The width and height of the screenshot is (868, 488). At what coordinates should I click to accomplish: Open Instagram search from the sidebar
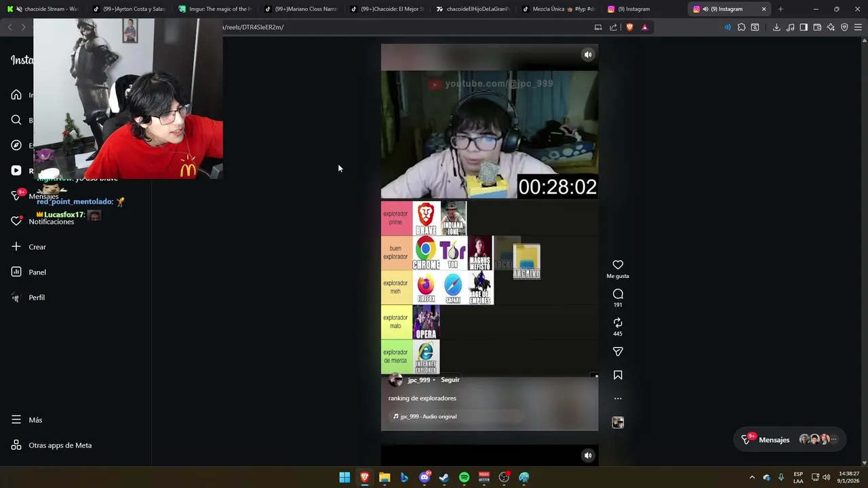coord(16,120)
